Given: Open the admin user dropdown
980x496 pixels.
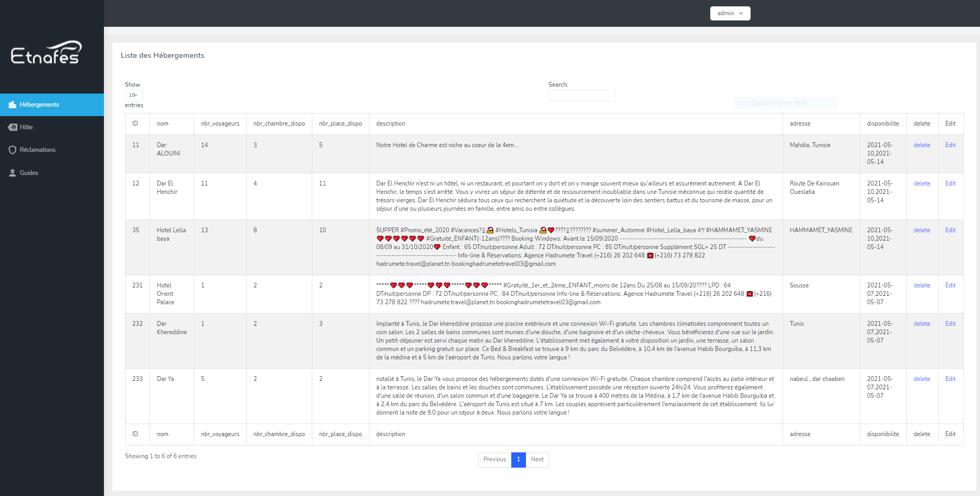Looking at the screenshot, I should coord(730,13).
